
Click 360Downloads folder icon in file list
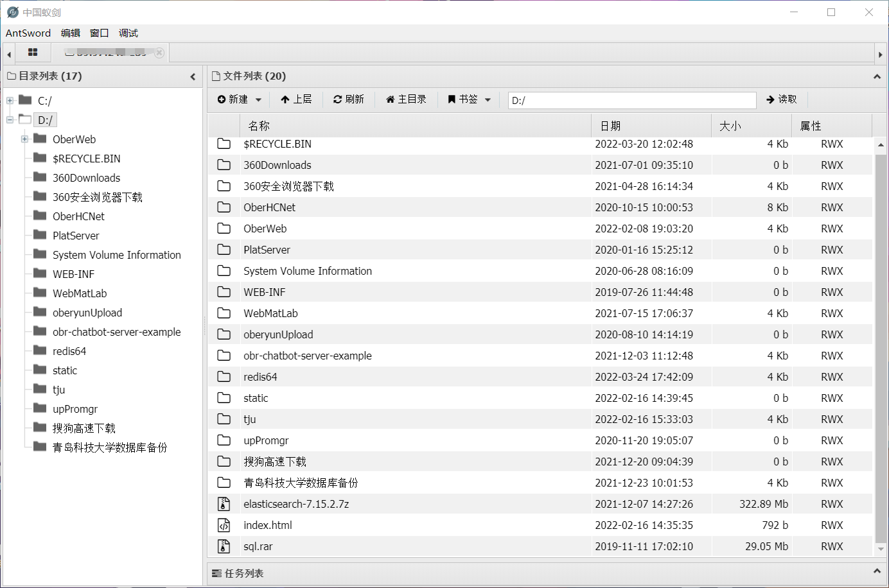pos(224,165)
